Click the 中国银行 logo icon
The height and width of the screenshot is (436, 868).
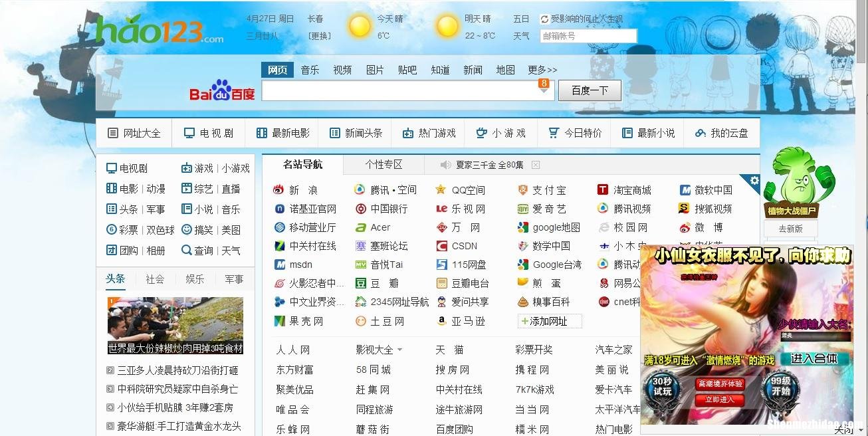tap(360, 209)
